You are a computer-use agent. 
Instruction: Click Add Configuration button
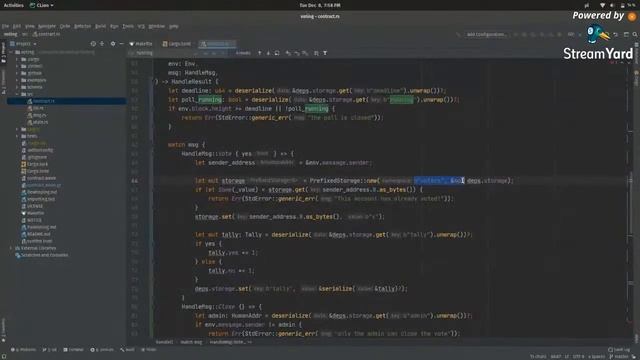pos(486,35)
